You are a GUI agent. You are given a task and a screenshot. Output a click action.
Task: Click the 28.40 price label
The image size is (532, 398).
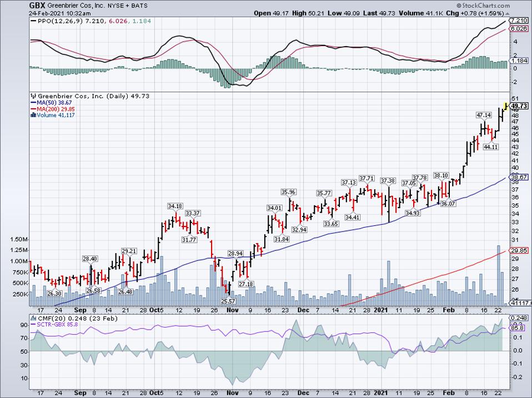(x=89, y=259)
